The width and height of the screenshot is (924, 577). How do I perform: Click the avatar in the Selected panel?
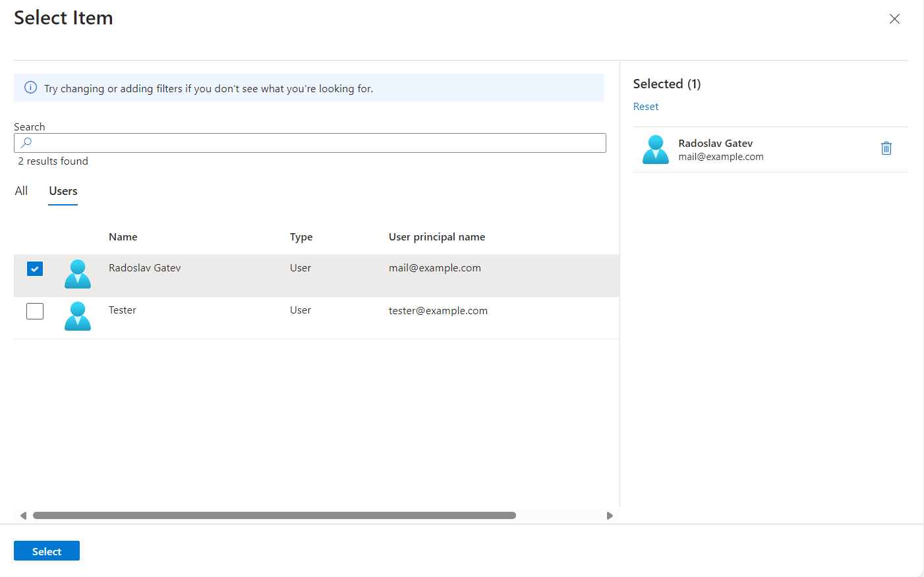coord(655,150)
